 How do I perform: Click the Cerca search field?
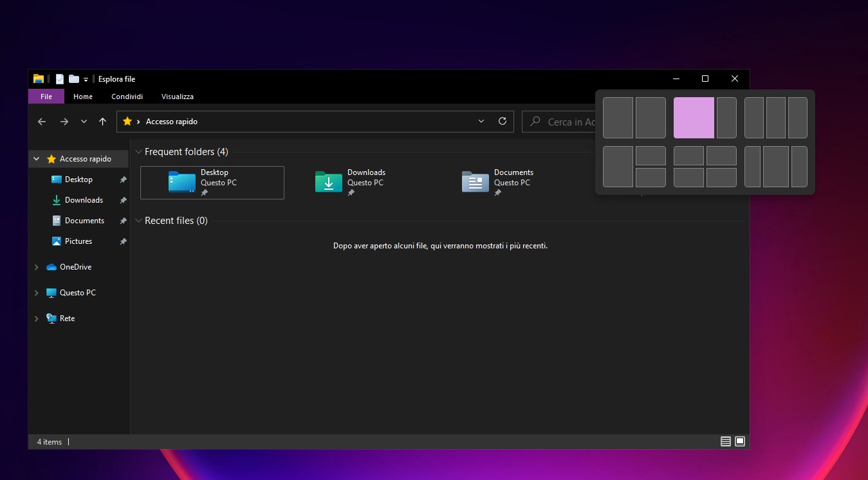559,122
